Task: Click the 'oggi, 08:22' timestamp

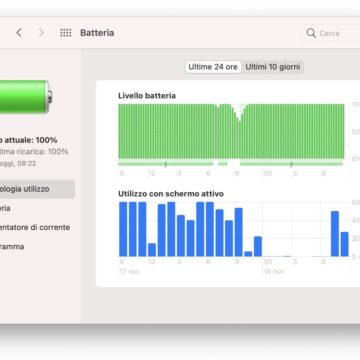Action: click(x=18, y=164)
